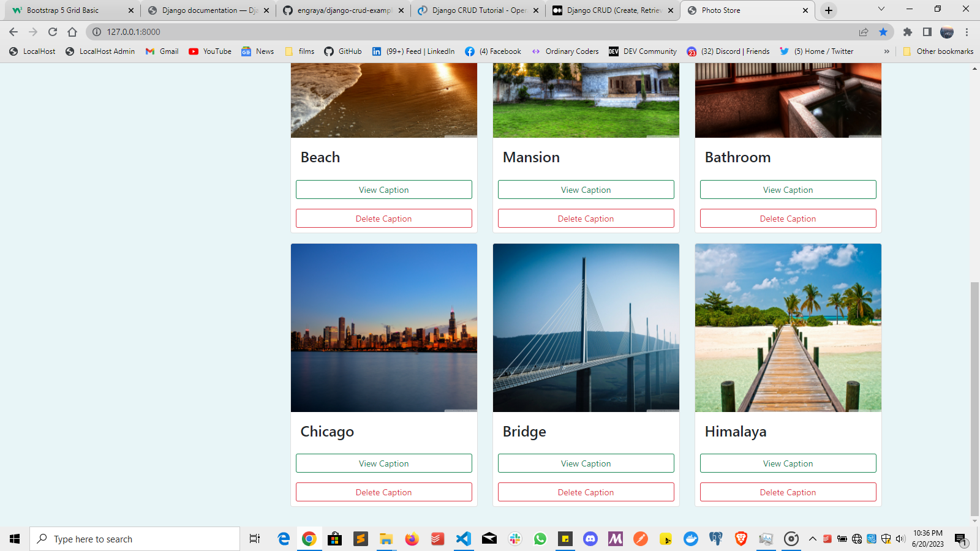Open the Gmail bookmark

(x=161, y=51)
